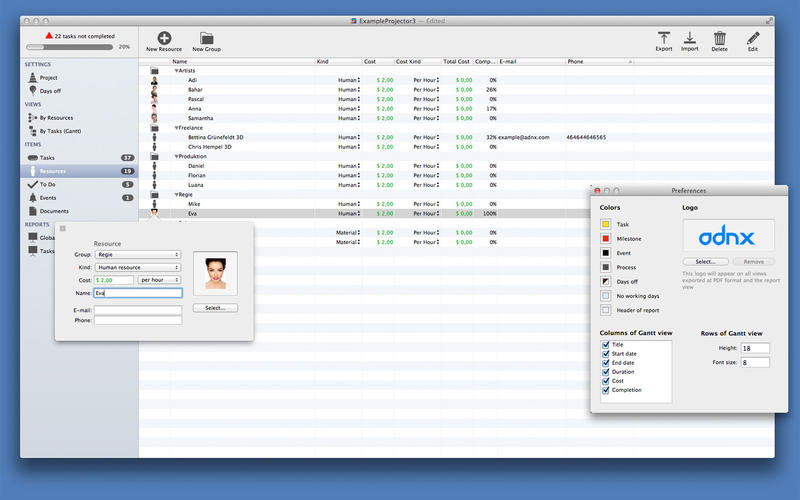The height and width of the screenshot is (500, 800).
Task: Click Samantha's avatar icon in list
Action: [154, 118]
